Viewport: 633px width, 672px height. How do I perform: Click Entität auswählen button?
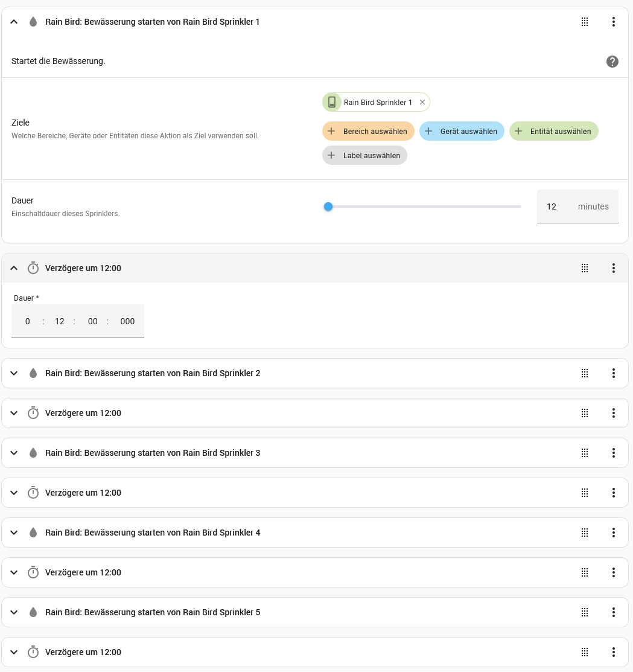click(x=553, y=131)
